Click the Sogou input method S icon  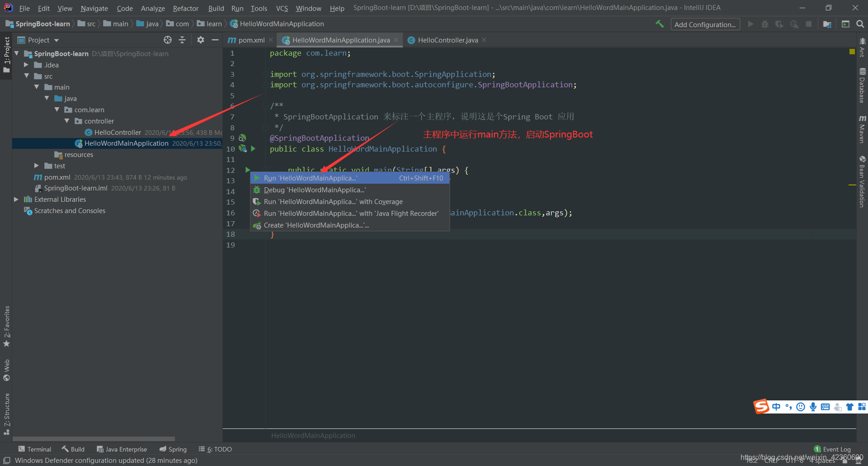pos(761,406)
